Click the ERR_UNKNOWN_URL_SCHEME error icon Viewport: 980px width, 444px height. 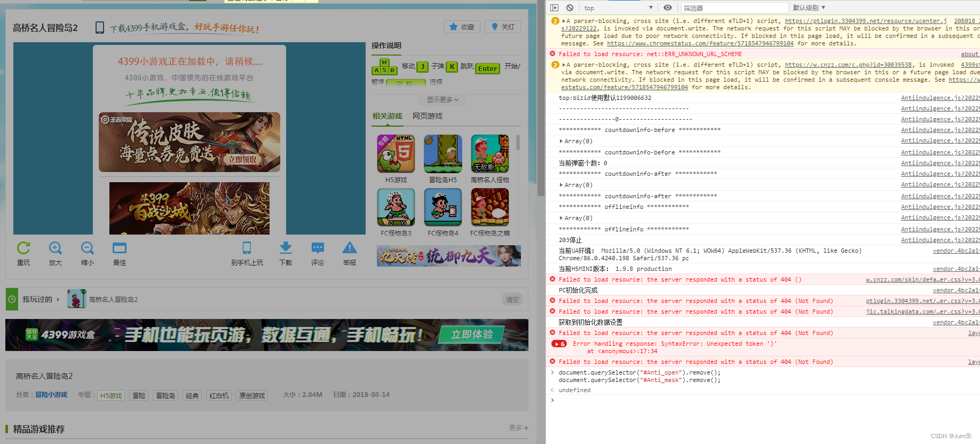[x=552, y=53]
